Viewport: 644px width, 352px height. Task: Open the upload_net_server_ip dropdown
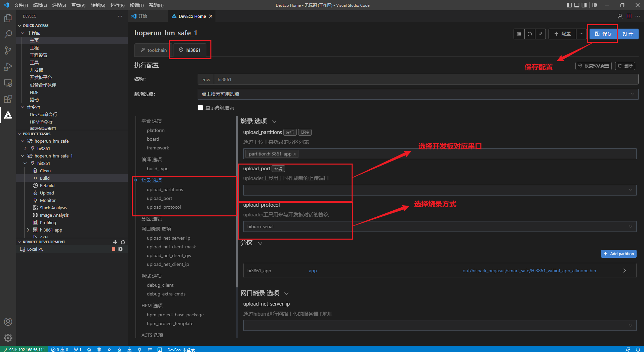pyautogui.click(x=440, y=325)
